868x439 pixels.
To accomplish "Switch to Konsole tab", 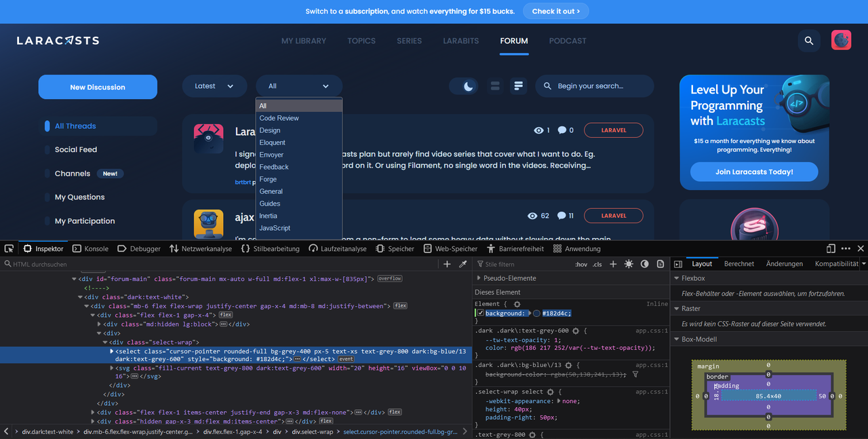I will pyautogui.click(x=90, y=249).
